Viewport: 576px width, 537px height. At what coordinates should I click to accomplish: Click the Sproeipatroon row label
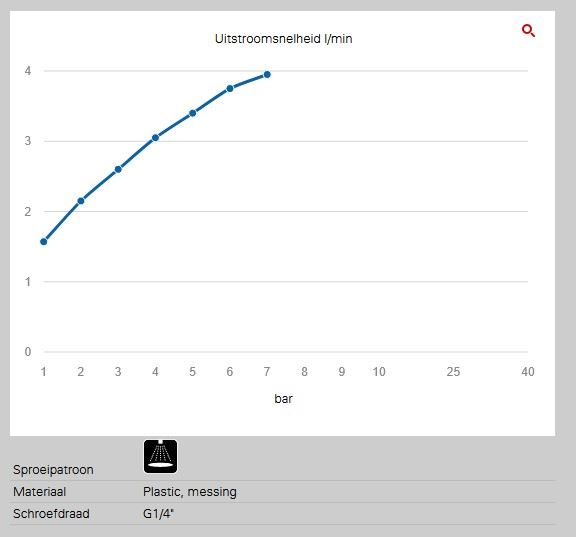pyautogui.click(x=53, y=470)
